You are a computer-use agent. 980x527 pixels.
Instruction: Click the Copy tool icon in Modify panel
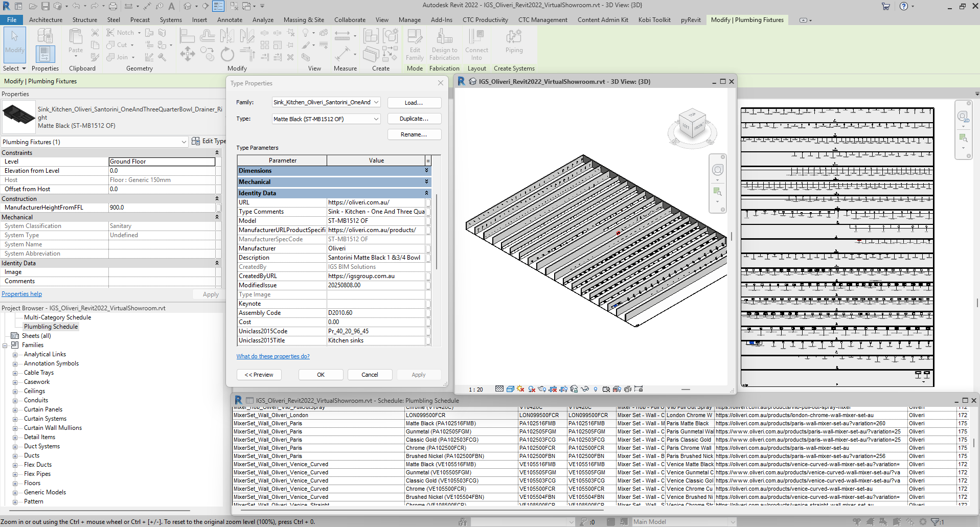pos(207,54)
